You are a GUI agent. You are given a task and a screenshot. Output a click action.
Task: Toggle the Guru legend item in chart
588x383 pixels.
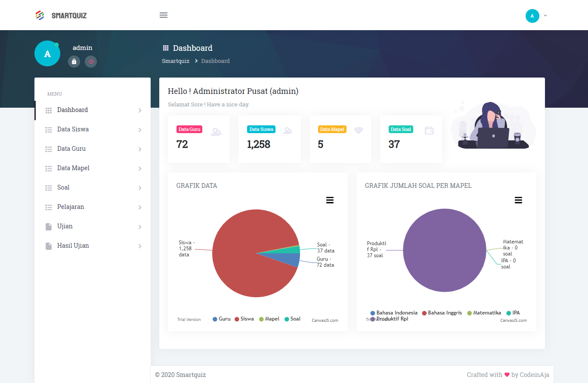click(222, 319)
